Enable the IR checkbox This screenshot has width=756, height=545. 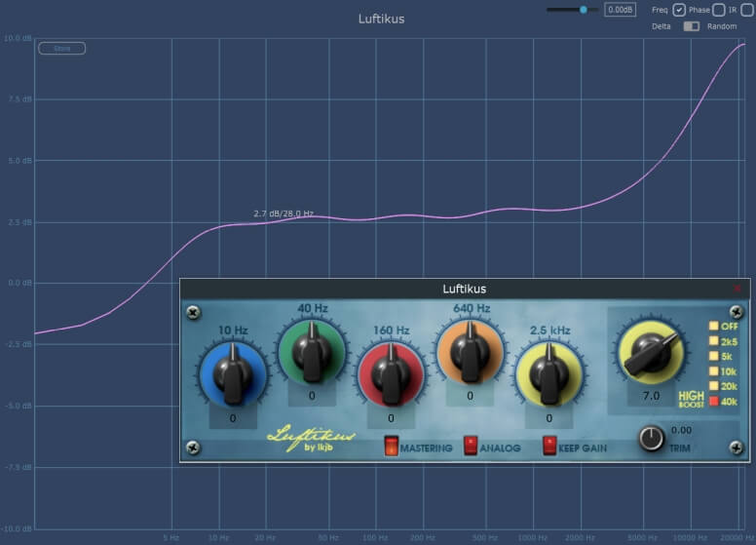747,10
